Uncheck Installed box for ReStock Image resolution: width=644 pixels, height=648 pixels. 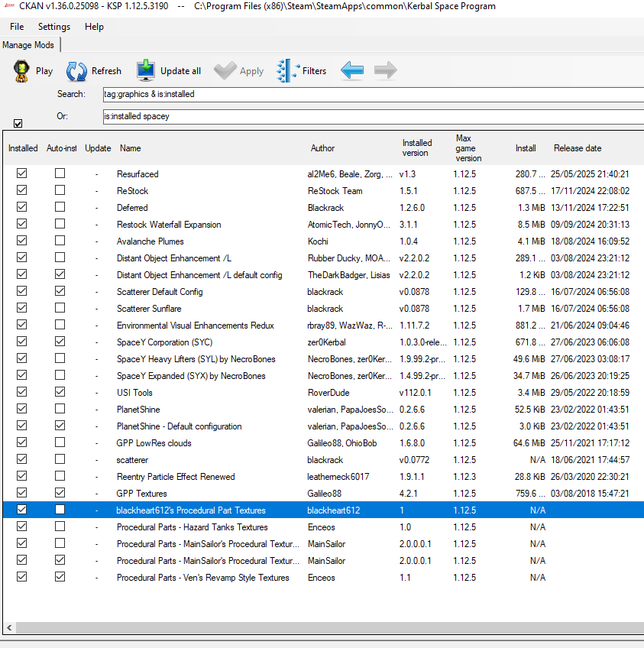click(x=22, y=190)
